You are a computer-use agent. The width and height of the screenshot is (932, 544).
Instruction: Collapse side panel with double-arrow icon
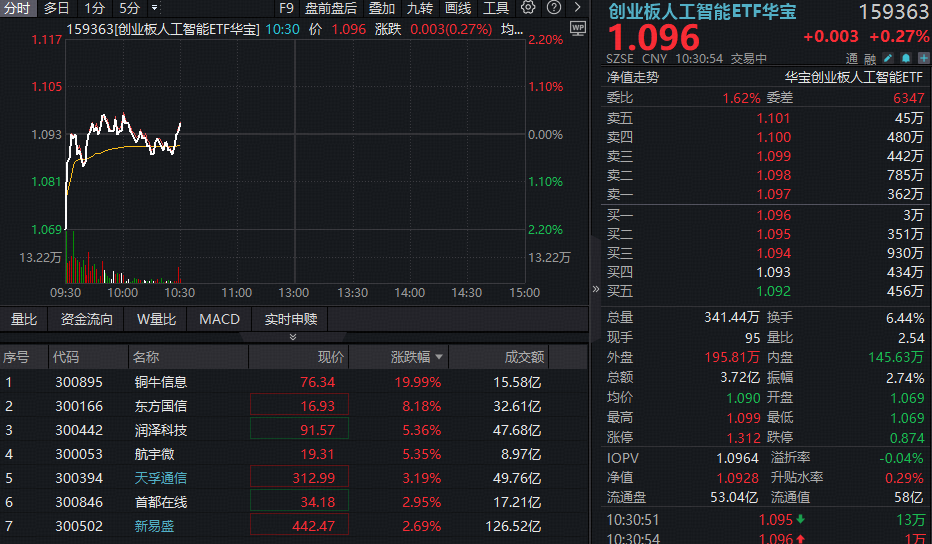pyautogui.click(x=596, y=289)
